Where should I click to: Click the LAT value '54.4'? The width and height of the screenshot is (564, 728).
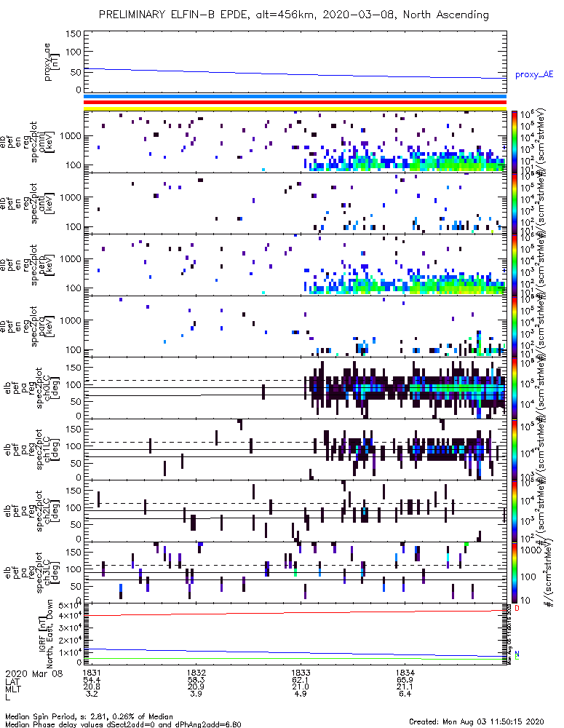click(92, 680)
